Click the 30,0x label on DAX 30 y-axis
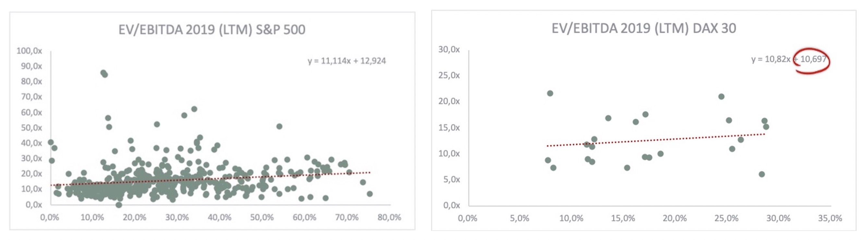 [449, 50]
